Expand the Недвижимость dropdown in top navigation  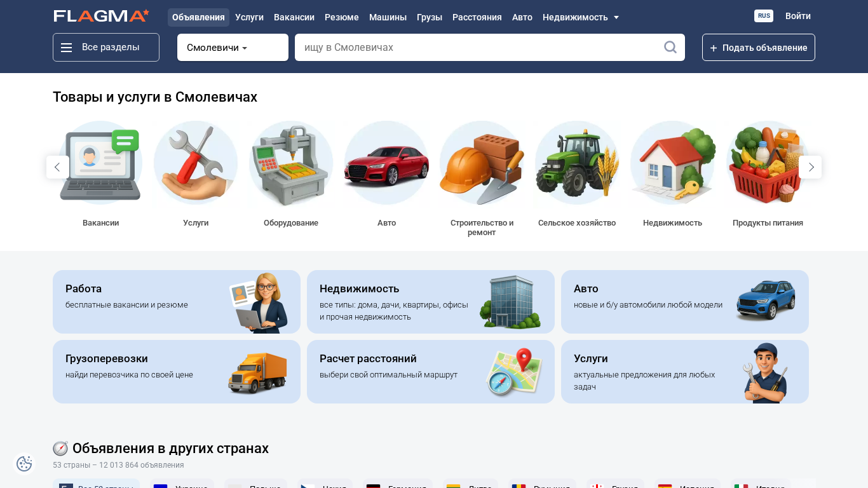coord(580,17)
